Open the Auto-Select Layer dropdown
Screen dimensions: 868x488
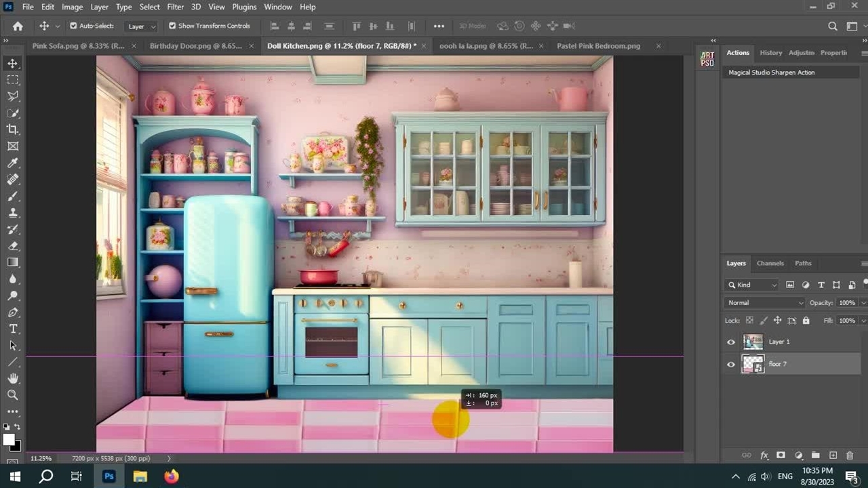coord(142,26)
